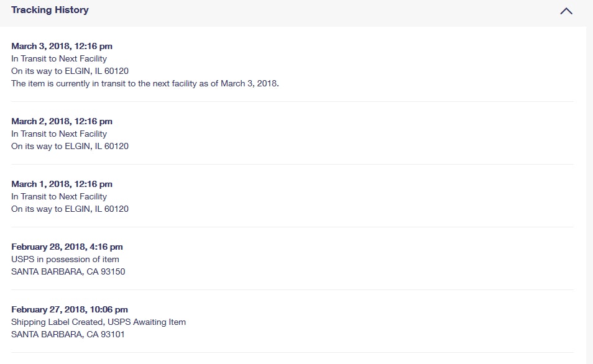
Task: Select the February 27, 2018, 10:06 pm timestamp
Action: tap(70, 309)
